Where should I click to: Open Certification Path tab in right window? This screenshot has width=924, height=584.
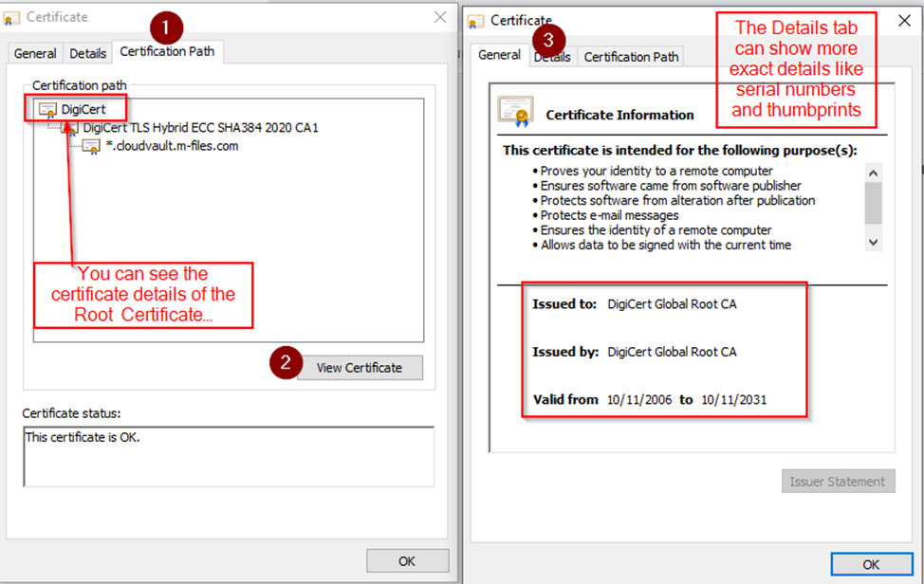pos(631,57)
